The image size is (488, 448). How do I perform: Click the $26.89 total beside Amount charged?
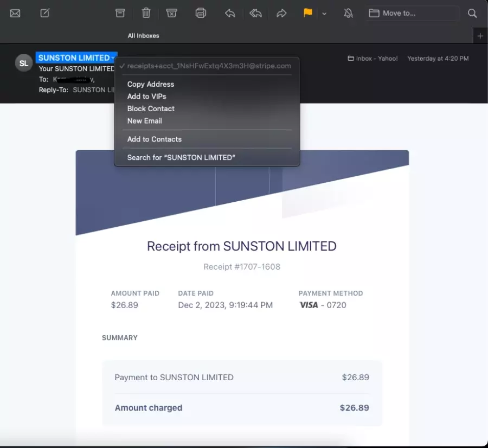coord(355,408)
